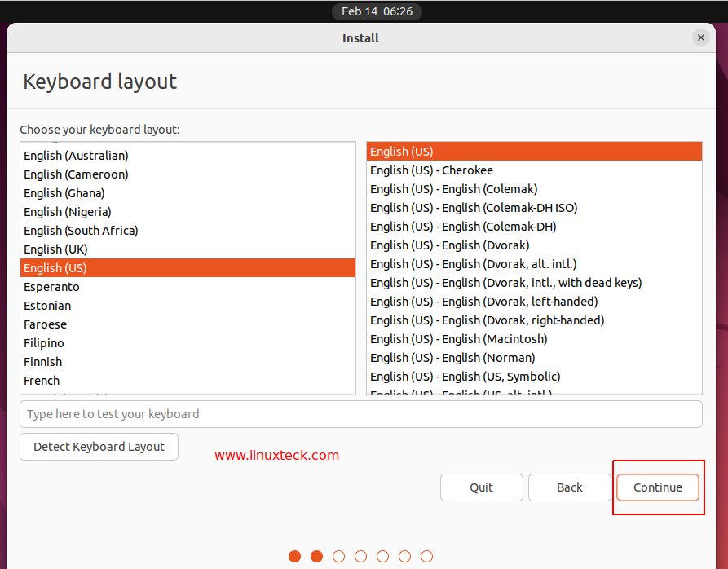Click the keyboard test input field
This screenshot has height=569, width=728.
click(361, 414)
